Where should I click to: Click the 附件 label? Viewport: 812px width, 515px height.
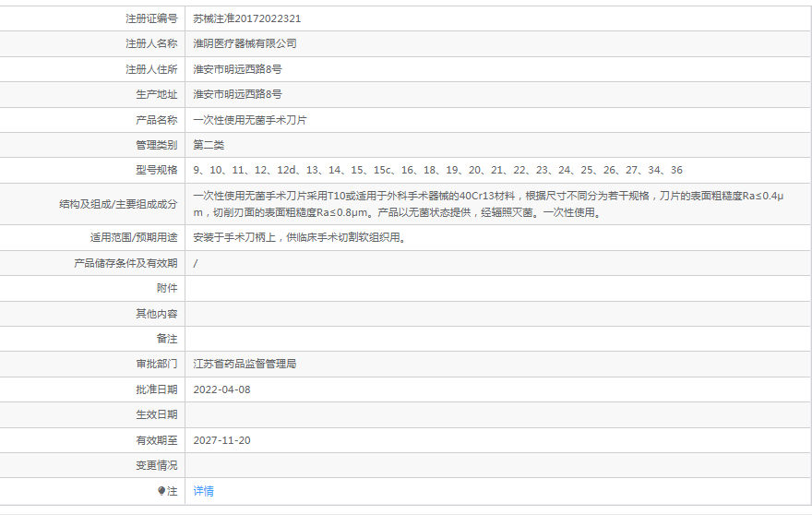point(167,288)
